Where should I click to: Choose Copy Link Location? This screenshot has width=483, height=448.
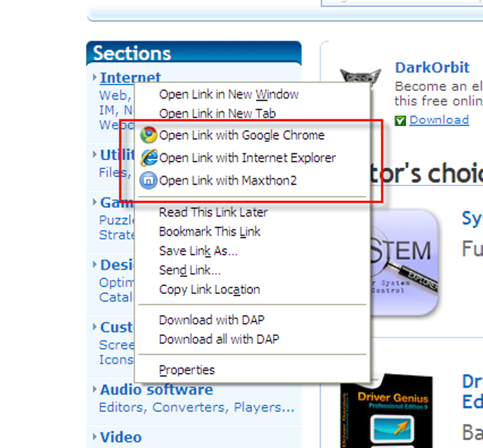(x=252, y=290)
